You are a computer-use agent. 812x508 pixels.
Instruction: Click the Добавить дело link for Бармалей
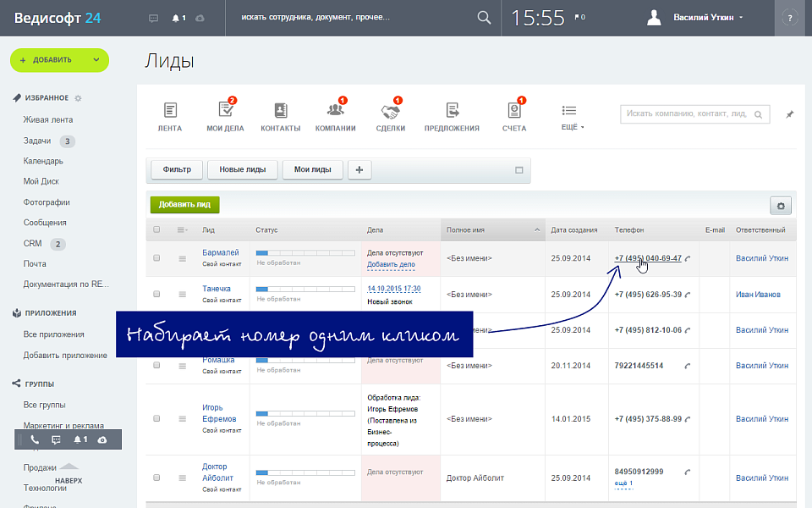(391, 265)
